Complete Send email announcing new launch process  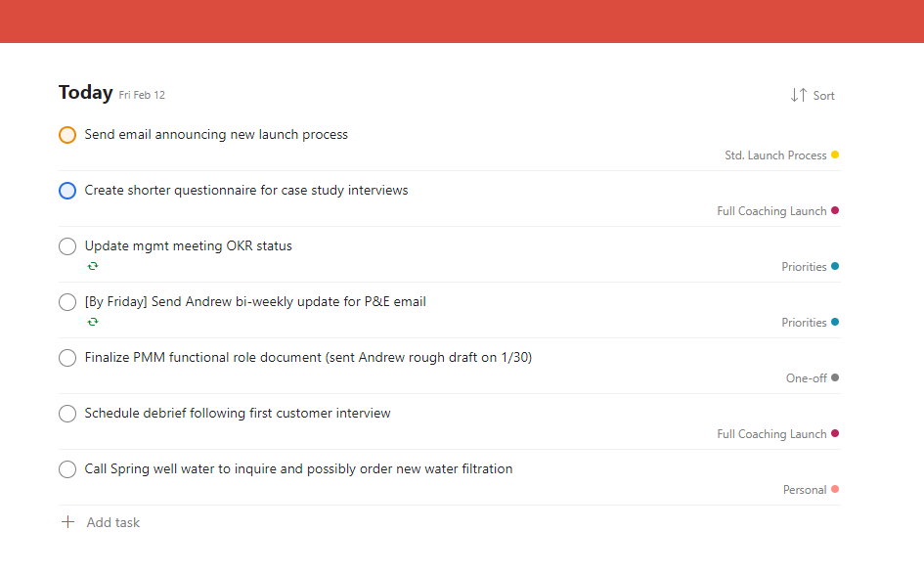(x=67, y=135)
